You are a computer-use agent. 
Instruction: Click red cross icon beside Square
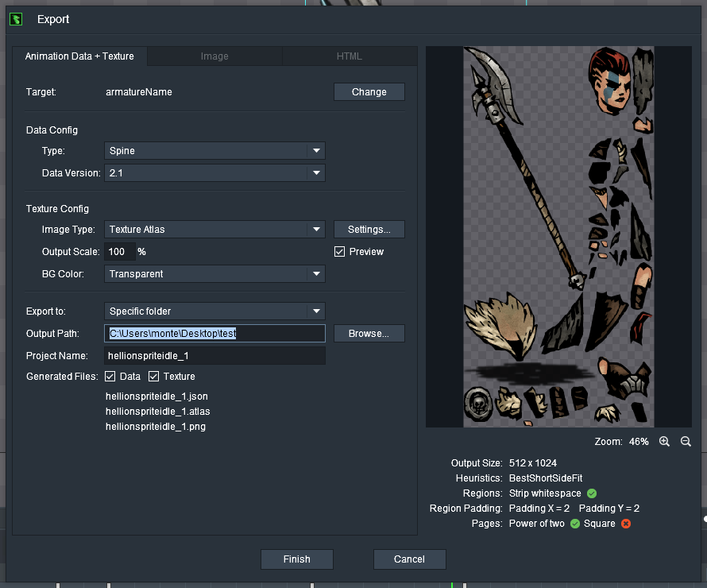626,524
